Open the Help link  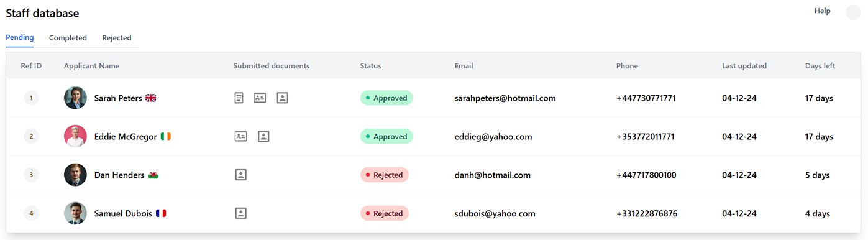tap(822, 11)
